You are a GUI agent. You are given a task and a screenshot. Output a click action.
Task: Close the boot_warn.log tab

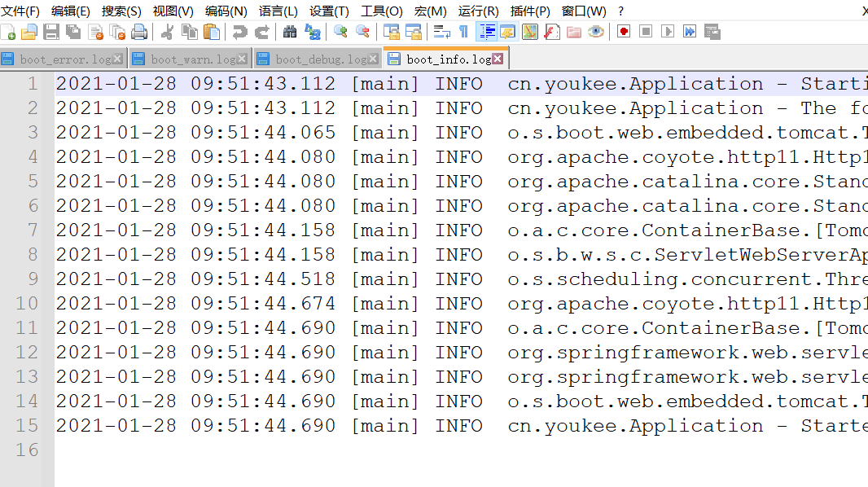click(242, 58)
